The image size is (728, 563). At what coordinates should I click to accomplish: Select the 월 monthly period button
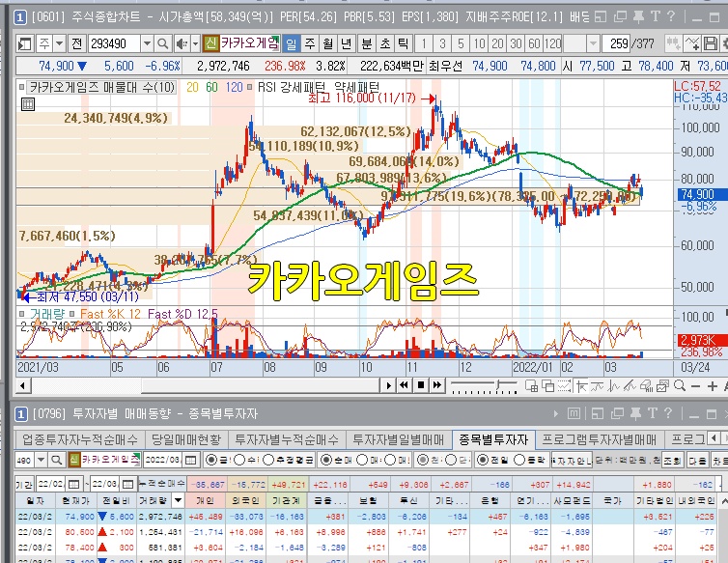pos(328,44)
